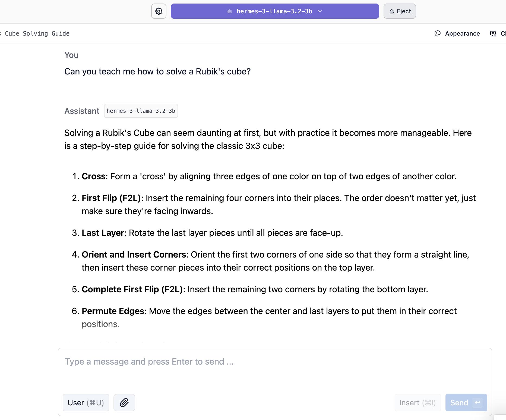Open the Appearance options menu
The image size is (506, 420).
(457, 33)
